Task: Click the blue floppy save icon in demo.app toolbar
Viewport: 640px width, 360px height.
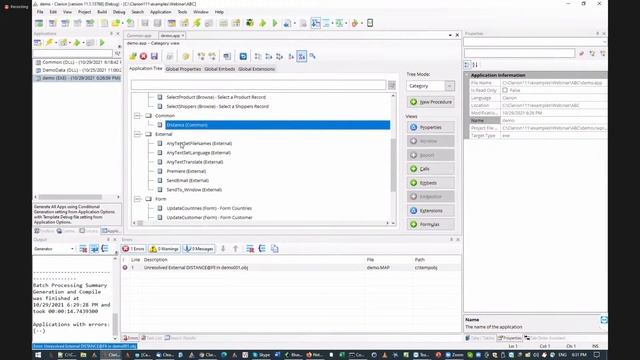Action: (x=154, y=56)
